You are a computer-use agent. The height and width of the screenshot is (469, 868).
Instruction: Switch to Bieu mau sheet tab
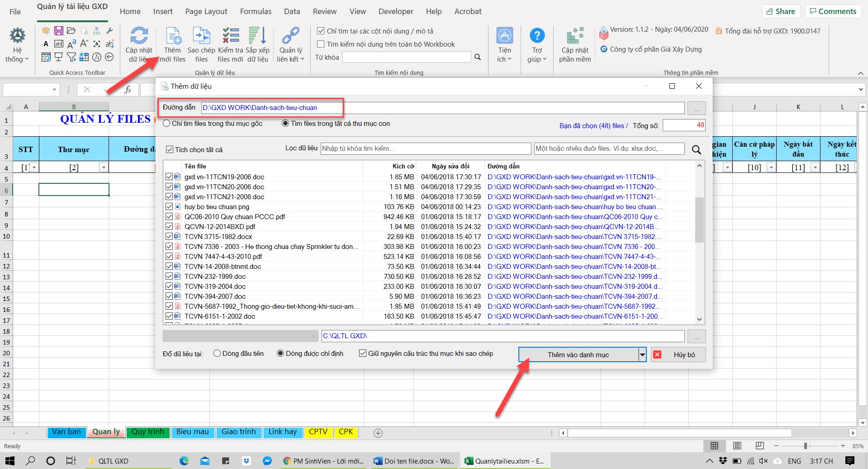pos(193,432)
